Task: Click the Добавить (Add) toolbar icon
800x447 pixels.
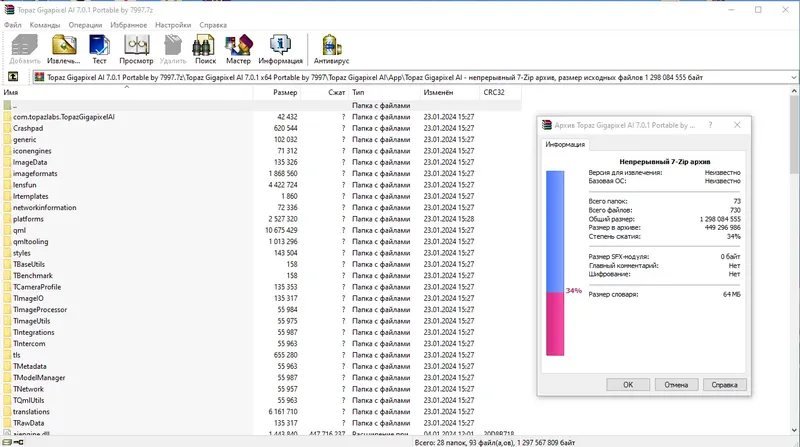Action: [x=24, y=49]
